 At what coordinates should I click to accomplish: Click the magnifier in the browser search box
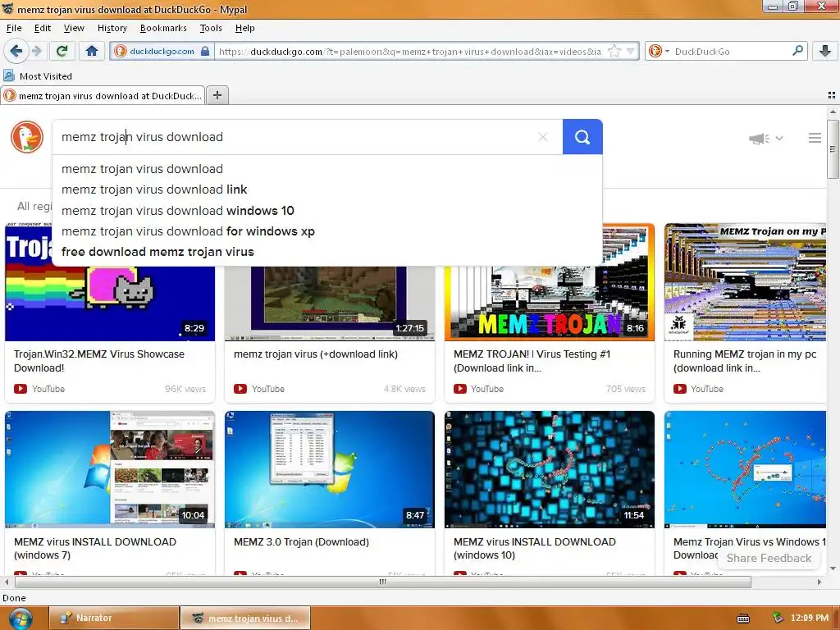(x=797, y=51)
